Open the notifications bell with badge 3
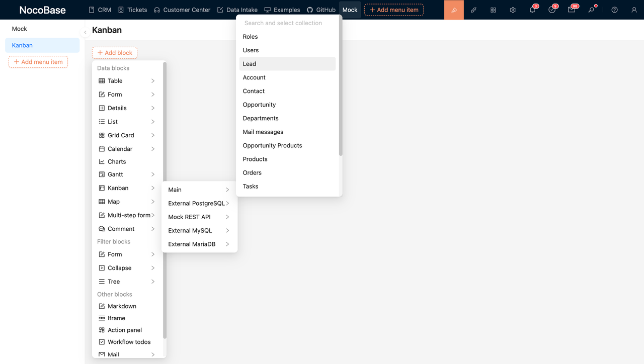Viewport: 644px width, 364px height. (532, 10)
